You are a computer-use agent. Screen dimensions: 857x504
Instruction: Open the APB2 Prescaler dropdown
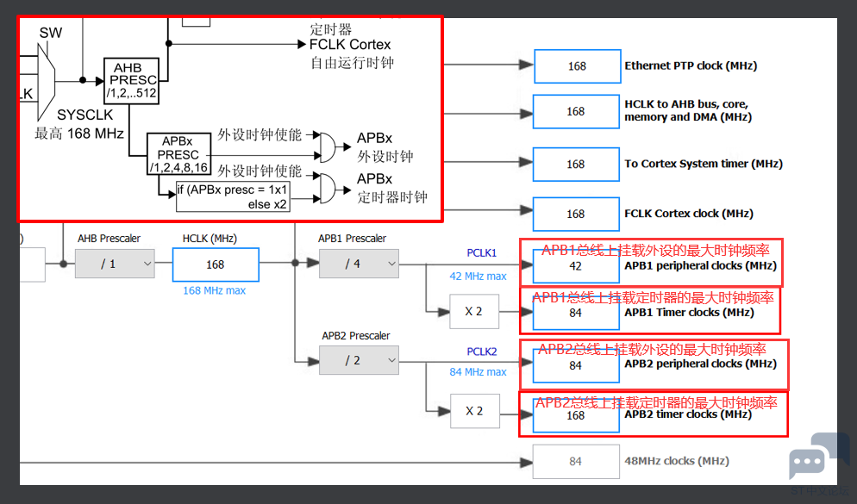359,360
